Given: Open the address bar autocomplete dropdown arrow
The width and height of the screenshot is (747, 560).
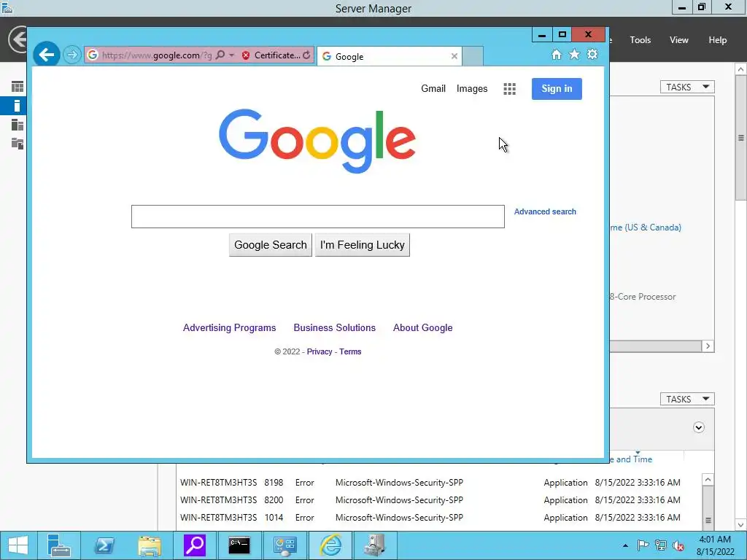Looking at the screenshot, I should (x=231, y=55).
